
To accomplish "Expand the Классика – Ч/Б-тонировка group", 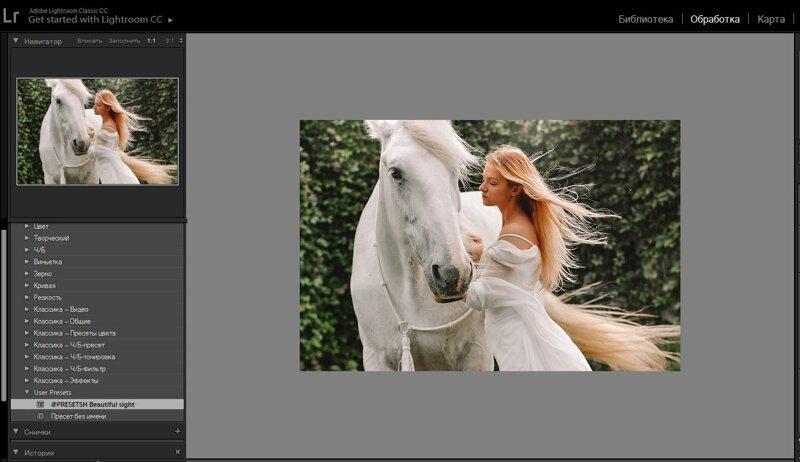I will pos(27,357).
